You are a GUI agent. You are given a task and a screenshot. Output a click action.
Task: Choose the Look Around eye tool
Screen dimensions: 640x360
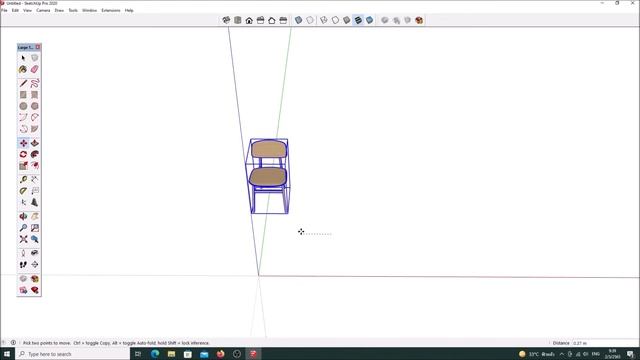point(35,253)
